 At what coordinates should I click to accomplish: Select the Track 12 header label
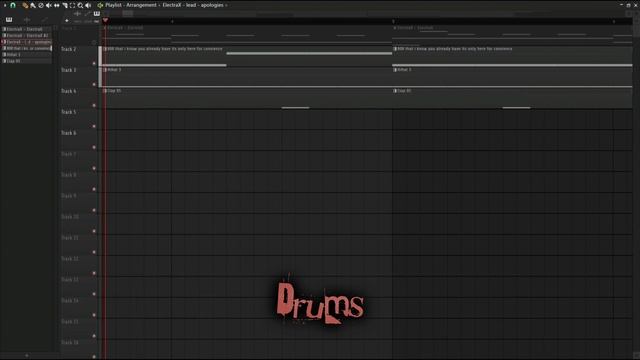[70, 259]
